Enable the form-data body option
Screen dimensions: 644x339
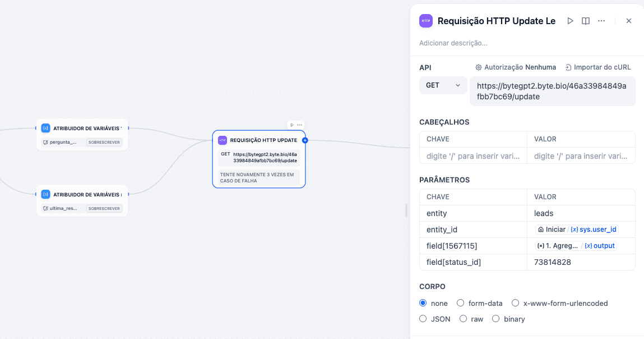pos(460,303)
